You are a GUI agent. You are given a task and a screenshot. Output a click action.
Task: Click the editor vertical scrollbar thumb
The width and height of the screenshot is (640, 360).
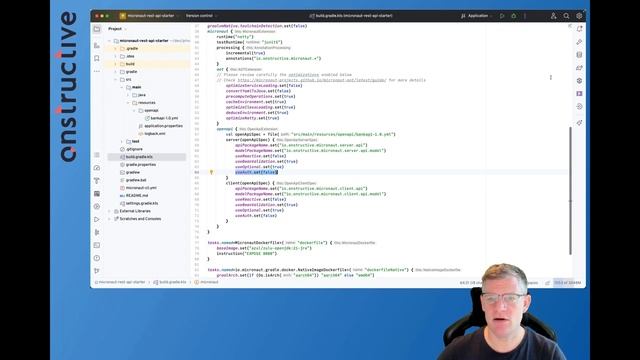pos(570,191)
